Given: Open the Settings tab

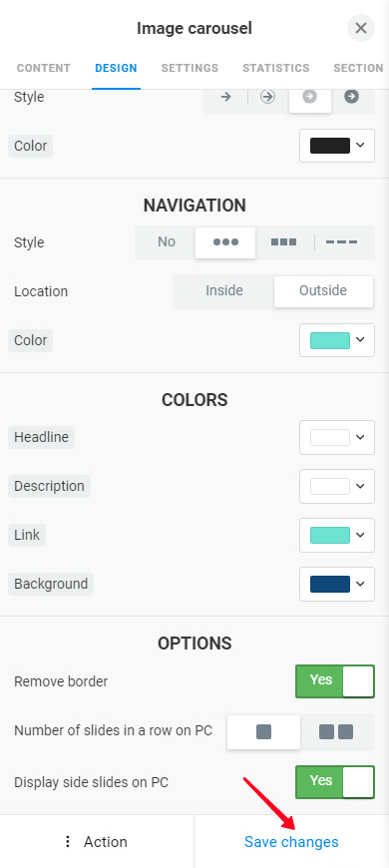Looking at the screenshot, I should pos(190,68).
